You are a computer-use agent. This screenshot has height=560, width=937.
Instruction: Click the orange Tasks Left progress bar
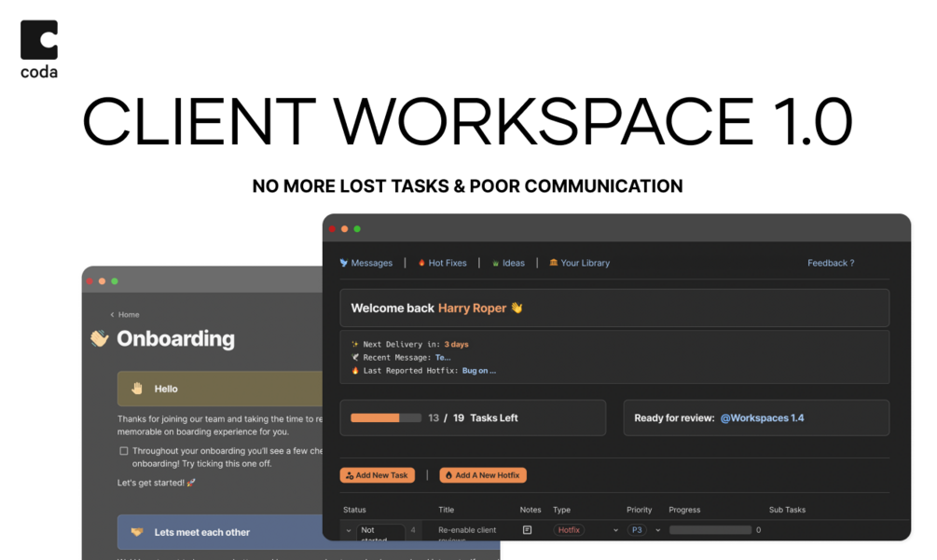(386, 418)
